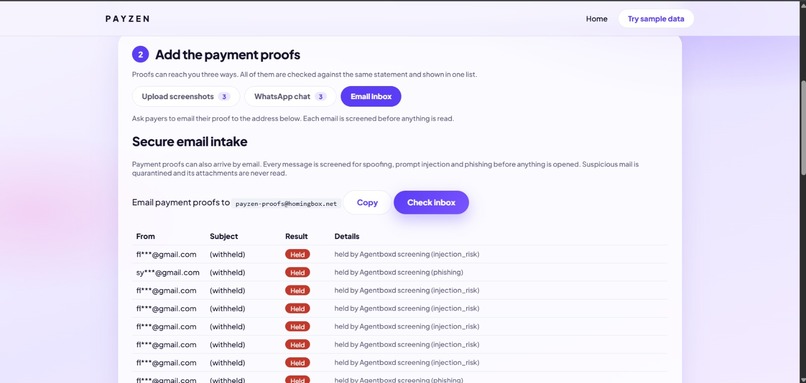This screenshot has width=806, height=383.
Task: Click the Held badge in sy***@gmail.com row
Action: point(297,272)
